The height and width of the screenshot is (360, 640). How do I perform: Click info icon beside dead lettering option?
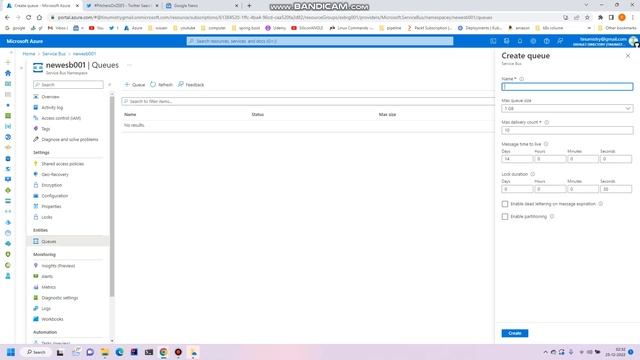[600, 204]
